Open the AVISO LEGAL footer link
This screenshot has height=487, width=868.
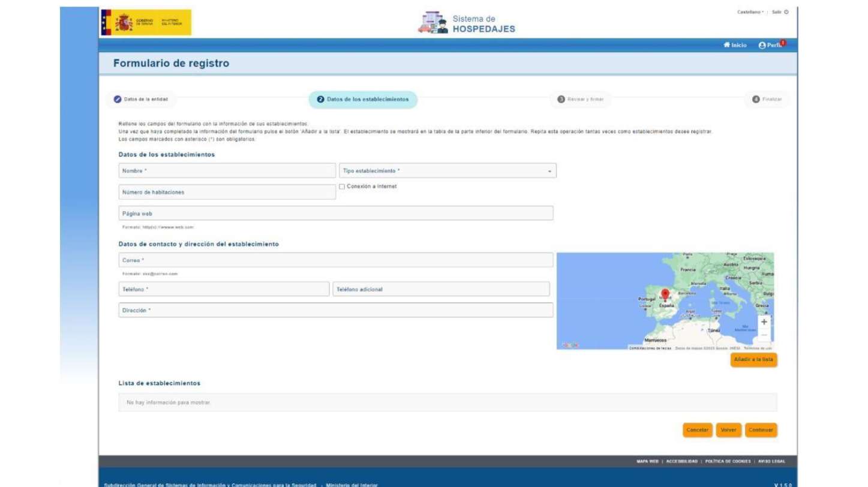pyautogui.click(x=771, y=462)
